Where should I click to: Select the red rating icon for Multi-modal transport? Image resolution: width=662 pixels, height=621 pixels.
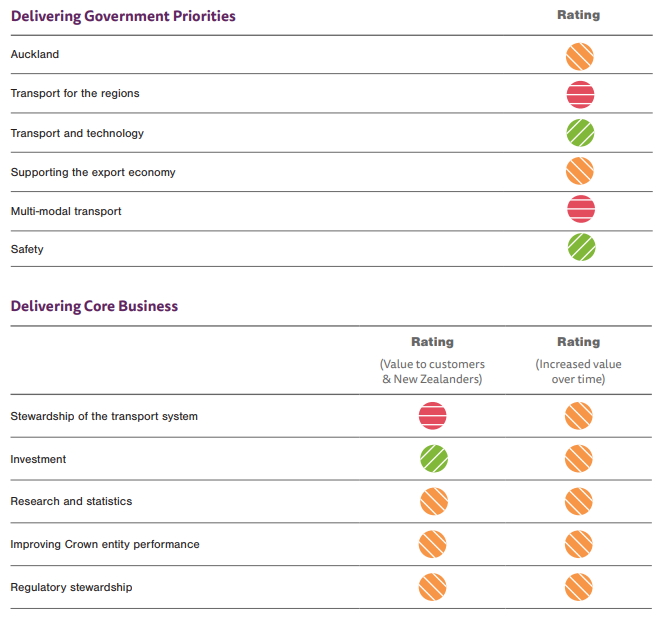(x=579, y=210)
